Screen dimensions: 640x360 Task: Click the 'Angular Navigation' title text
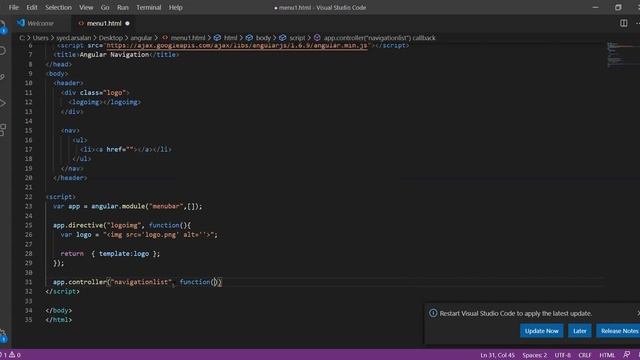pos(114,55)
